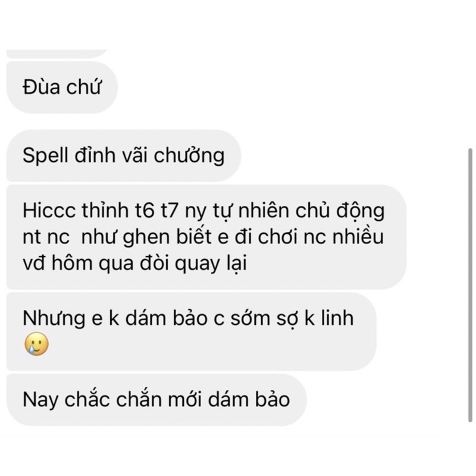476x476 pixels.
Task: Click the word "Spell" in the message
Action: 45,156
